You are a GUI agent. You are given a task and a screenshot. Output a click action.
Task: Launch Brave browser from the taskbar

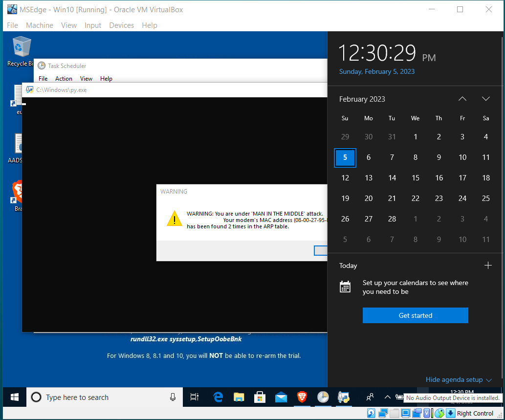pos(303,397)
